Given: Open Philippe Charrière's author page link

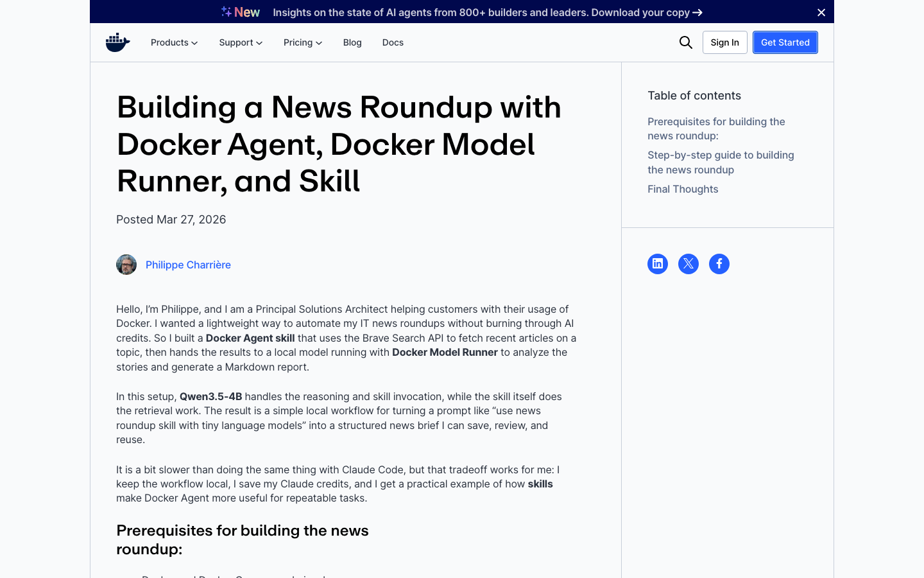Looking at the screenshot, I should [x=188, y=265].
